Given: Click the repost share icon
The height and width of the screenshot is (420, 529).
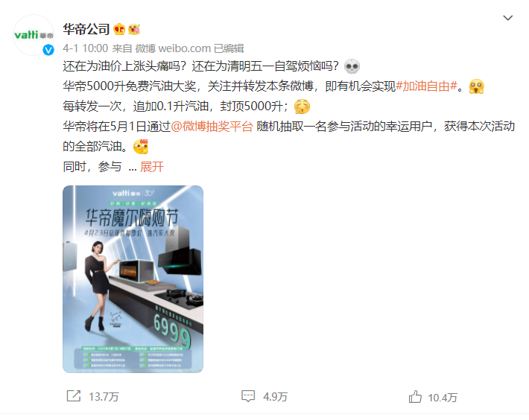Looking at the screenshot, I should 74,396.
